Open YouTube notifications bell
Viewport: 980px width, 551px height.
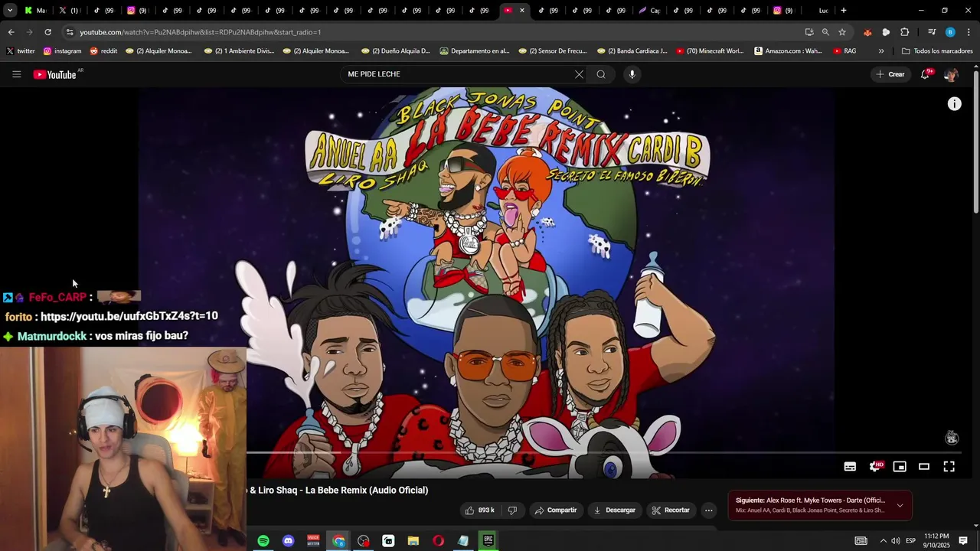coord(926,74)
